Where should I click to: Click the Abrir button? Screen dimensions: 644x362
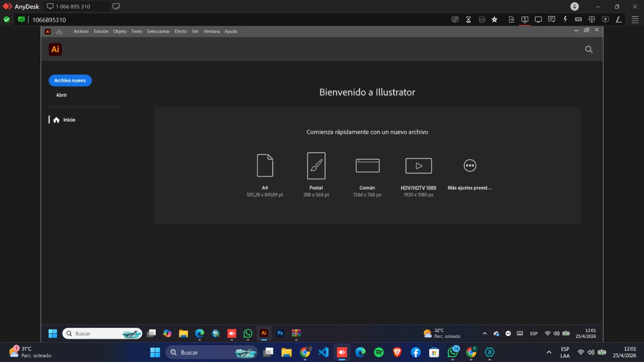[62, 95]
